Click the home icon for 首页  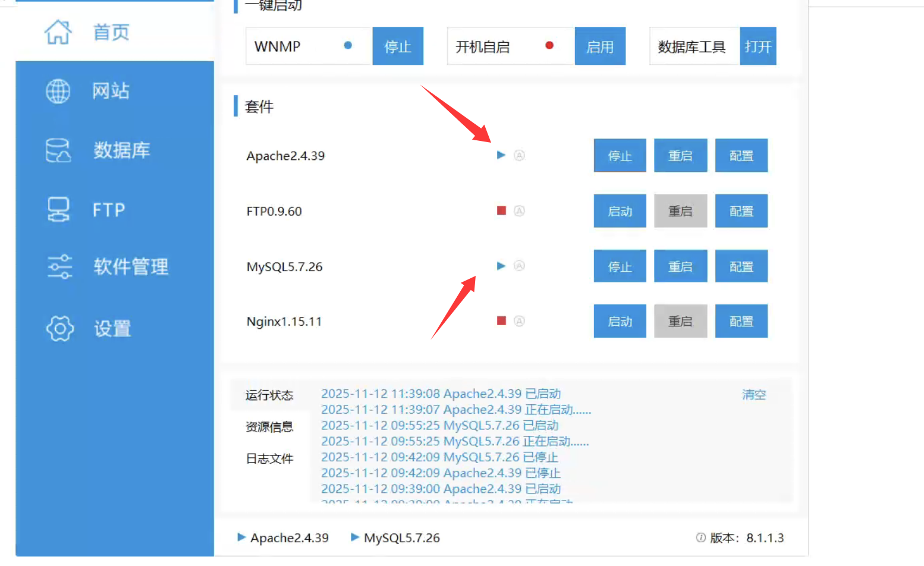[x=58, y=32]
